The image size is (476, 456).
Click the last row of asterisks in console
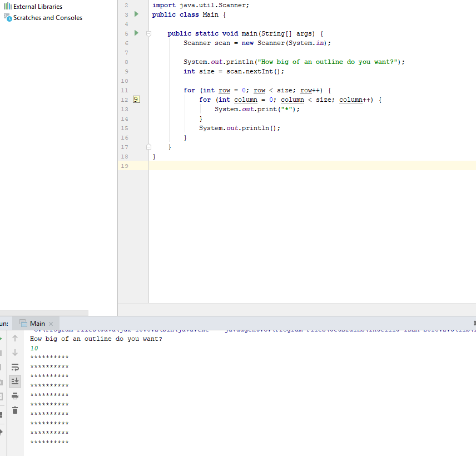[49, 442]
